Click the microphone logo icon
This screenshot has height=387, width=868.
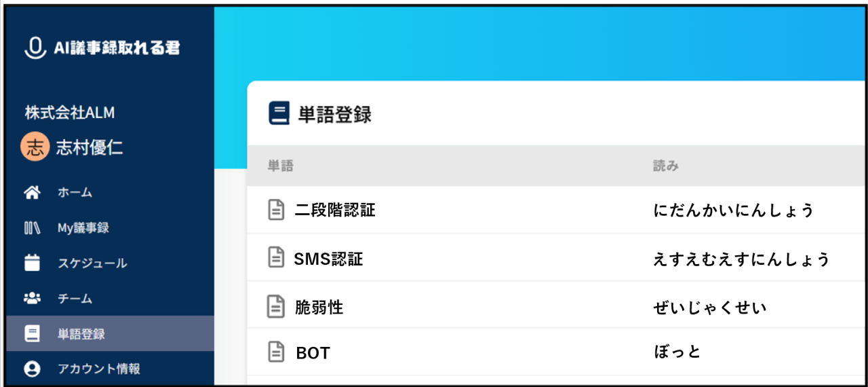click(33, 48)
